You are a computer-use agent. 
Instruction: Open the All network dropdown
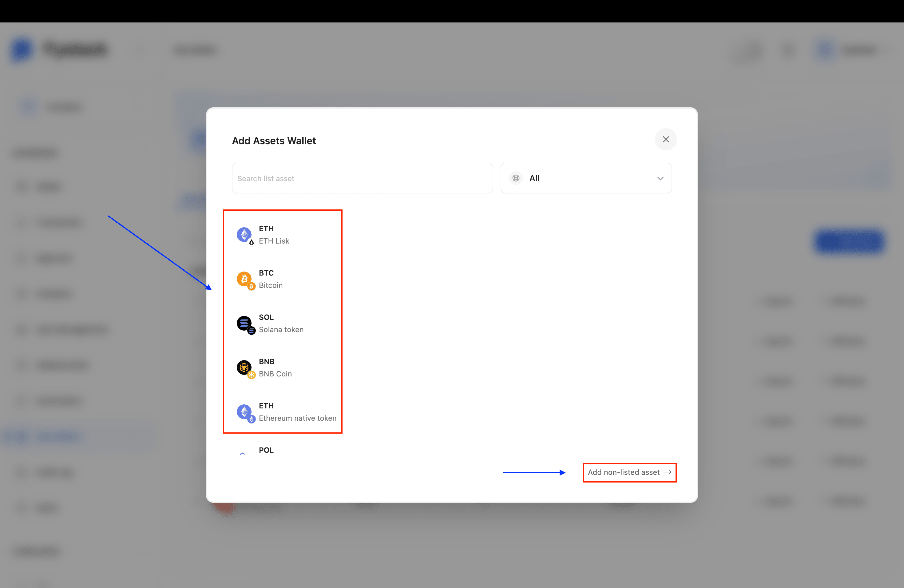pyautogui.click(x=586, y=178)
